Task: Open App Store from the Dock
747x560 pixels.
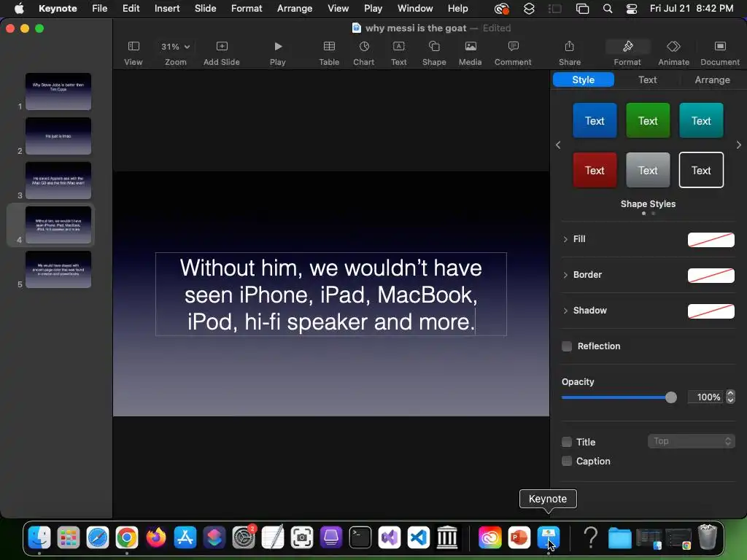Action: pos(185,537)
